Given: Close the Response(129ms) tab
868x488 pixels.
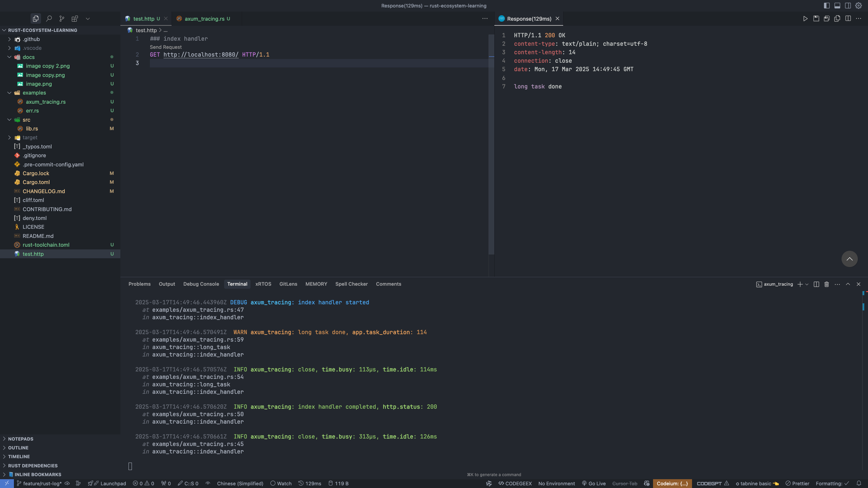Looking at the screenshot, I should (x=557, y=19).
